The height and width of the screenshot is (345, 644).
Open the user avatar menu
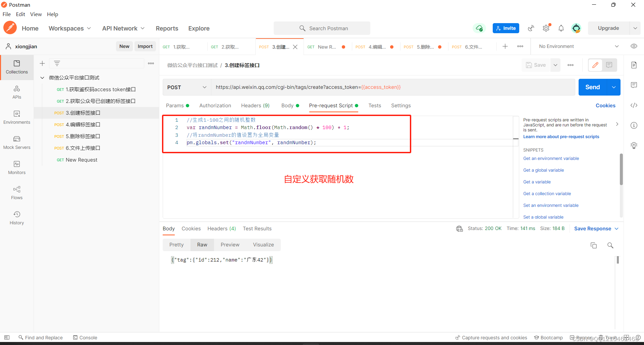[x=576, y=28]
